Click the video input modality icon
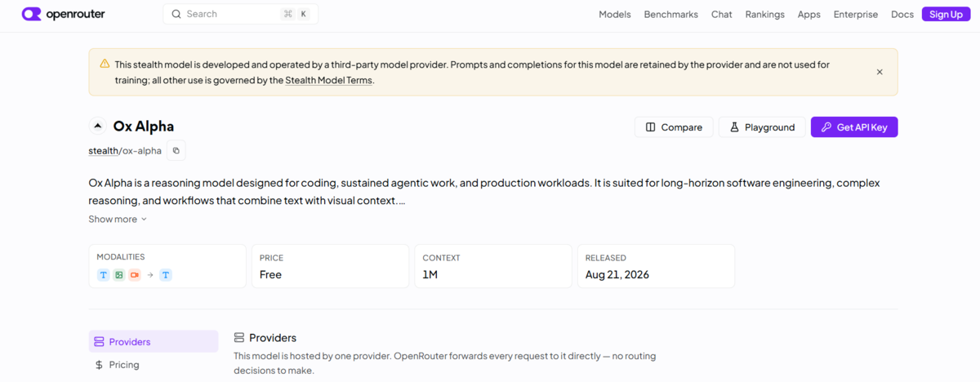The image size is (980, 382). click(135, 275)
